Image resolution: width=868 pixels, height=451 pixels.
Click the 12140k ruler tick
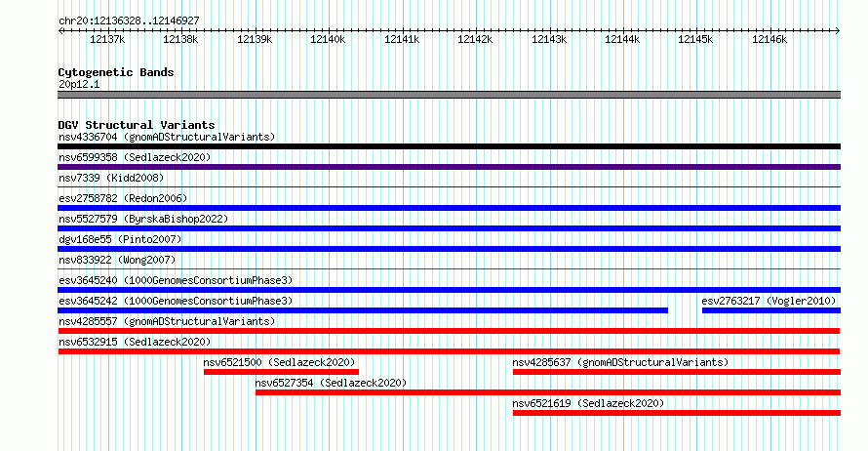click(328, 39)
